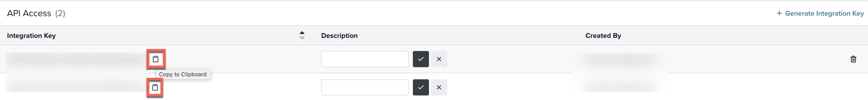
Task: Focus the second row Description text field
Action: [365, 87]
